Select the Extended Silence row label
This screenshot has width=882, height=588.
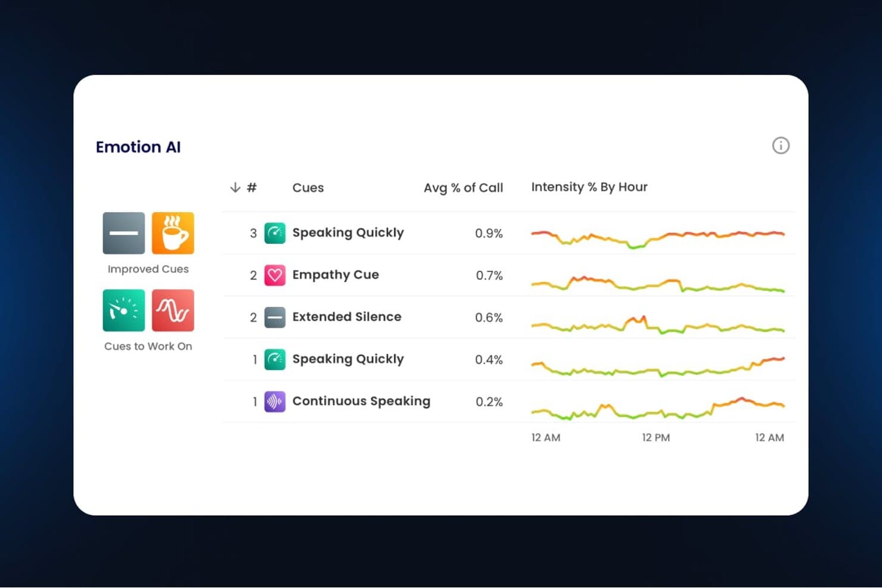(347, 317)
